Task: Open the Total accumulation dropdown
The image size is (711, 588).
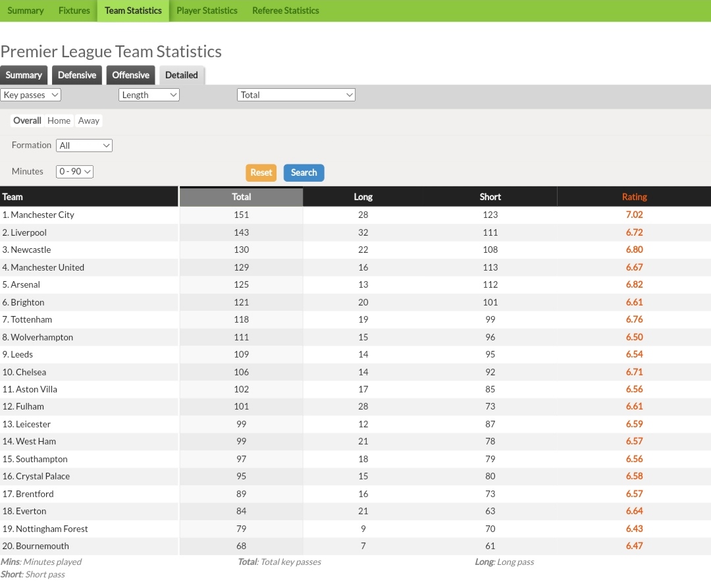Action: (296, 95)
